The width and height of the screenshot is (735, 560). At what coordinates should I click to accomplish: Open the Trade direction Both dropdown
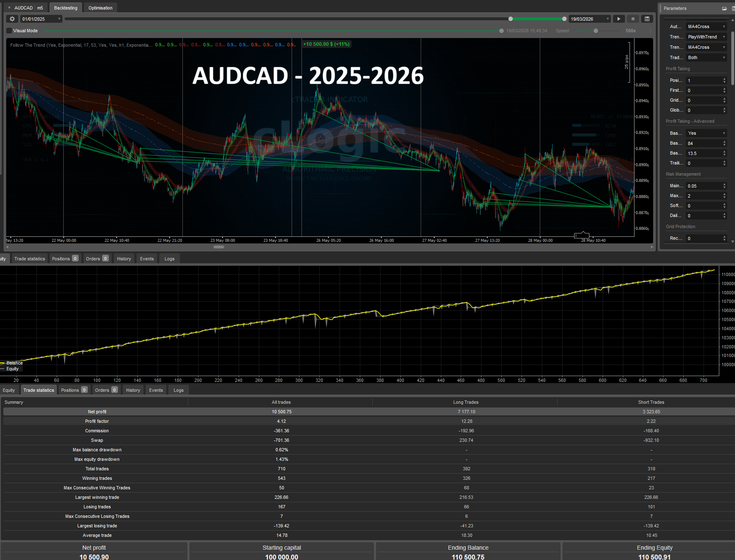(706, 57)
